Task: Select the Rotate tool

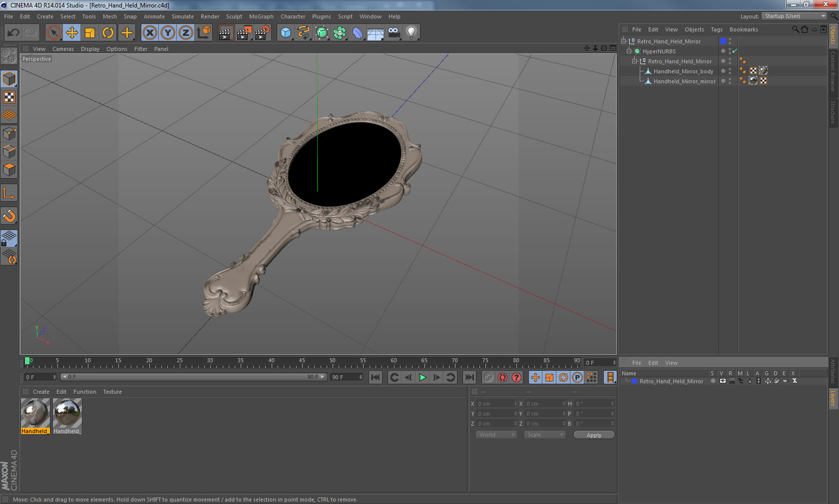Action: [108, 33]
